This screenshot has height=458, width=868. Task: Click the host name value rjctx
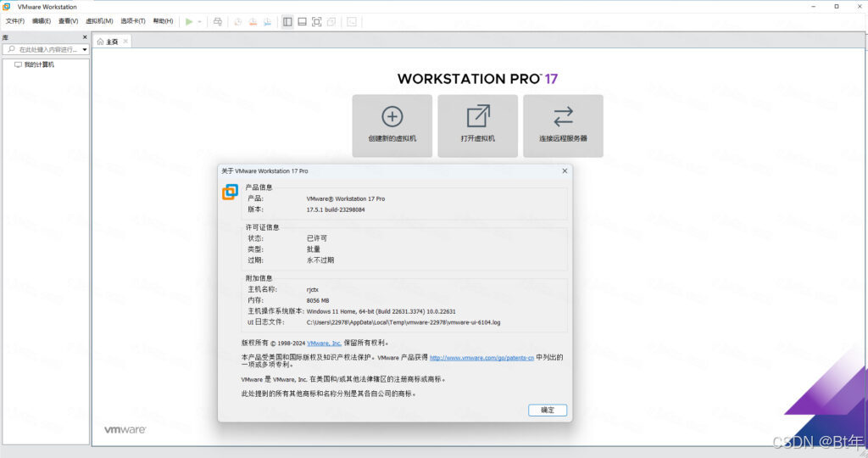[x=312, y=289]
